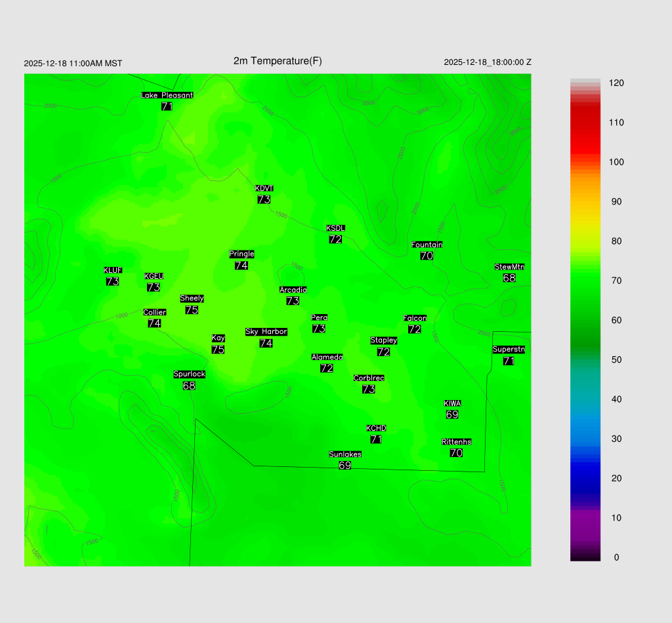
Task: Click the Fountain station label
Action: point(427,245)
